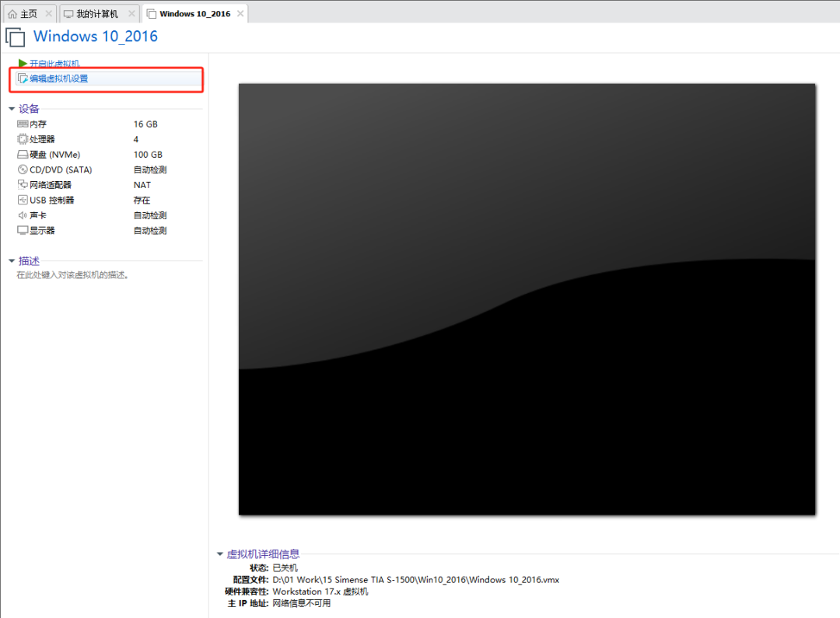
Task: Click the network adapter (网络适配器) icon
Action: tap(23, 184)
